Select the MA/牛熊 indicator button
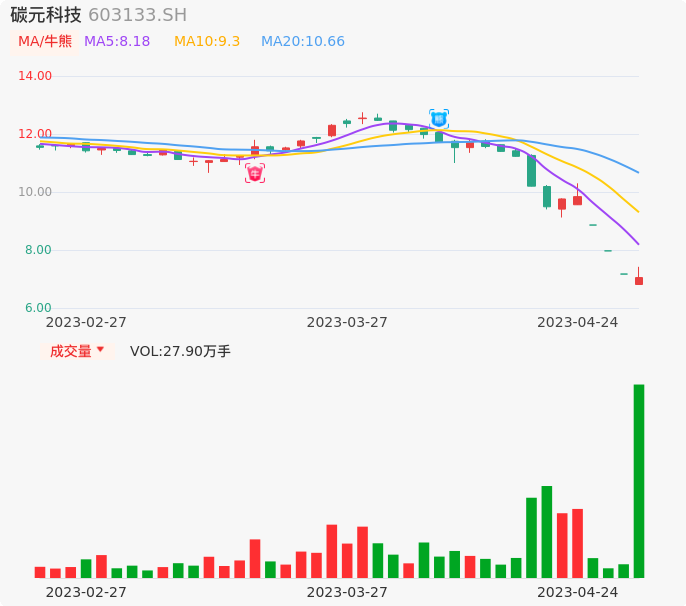The width and height of the screenshot is (686, 606). click(45, 42)
